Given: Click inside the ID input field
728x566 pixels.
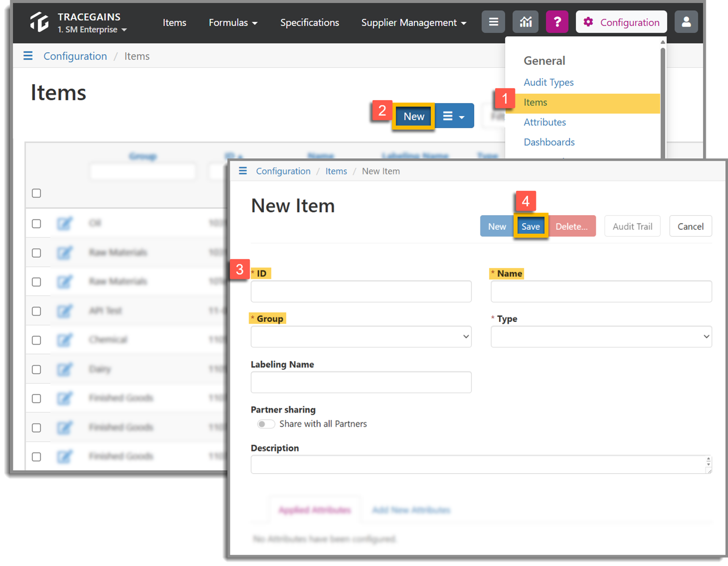Looking at the screenshot, I should [x=361, y=291].
